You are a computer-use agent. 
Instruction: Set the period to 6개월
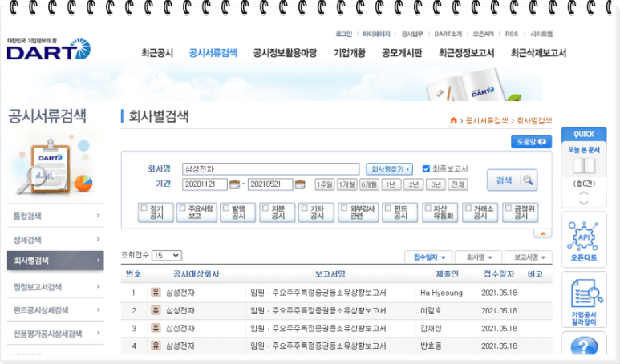(x=369, y=184)
